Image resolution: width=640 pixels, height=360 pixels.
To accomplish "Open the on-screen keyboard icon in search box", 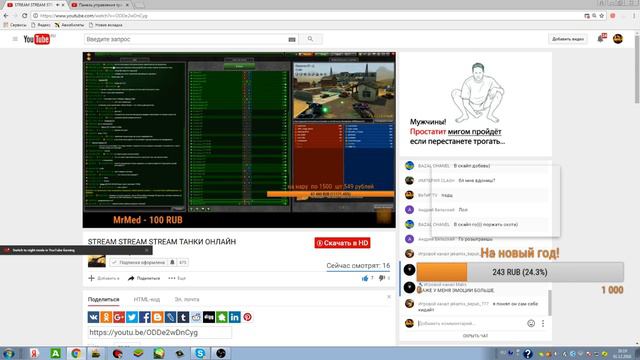I will (x=292, y=40).
